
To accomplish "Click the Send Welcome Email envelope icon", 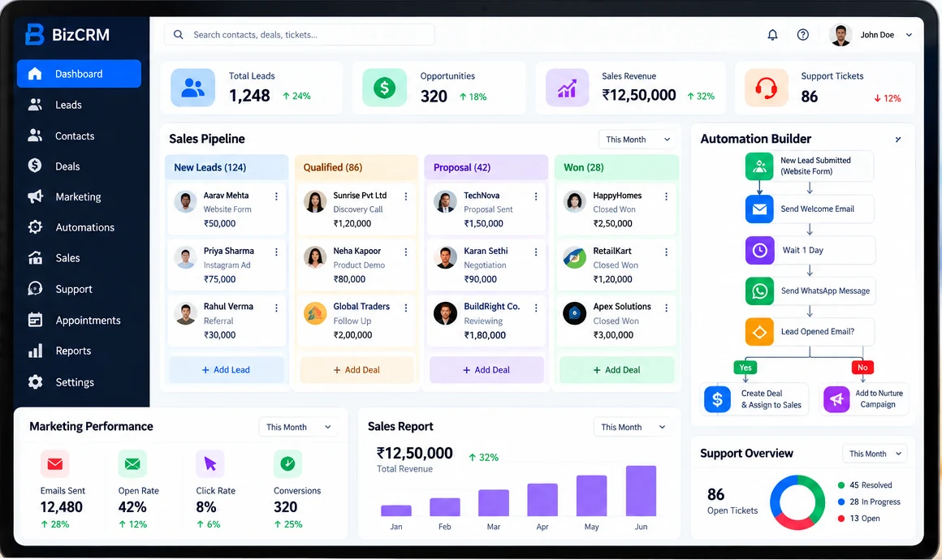I will [759, 209].
